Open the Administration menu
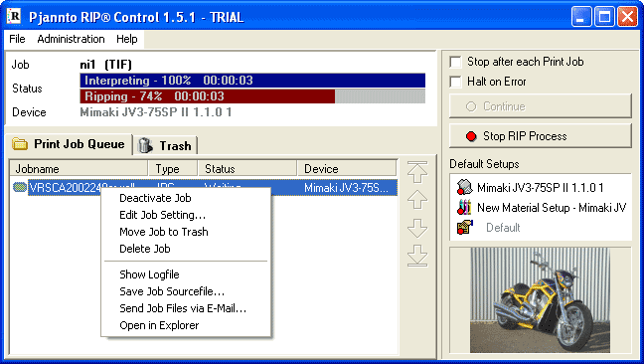Image resolution: width=644 pixels, height=364 pixels. (x=71, y=39)
